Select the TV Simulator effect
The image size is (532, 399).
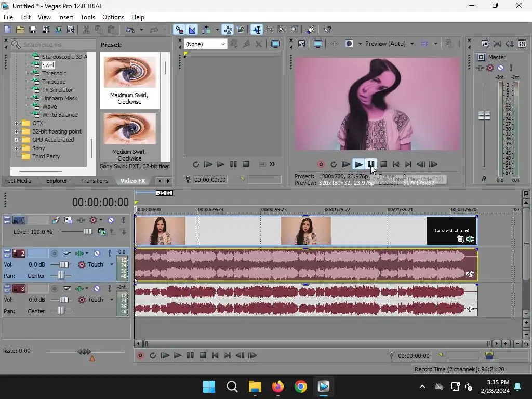[57, 90]
